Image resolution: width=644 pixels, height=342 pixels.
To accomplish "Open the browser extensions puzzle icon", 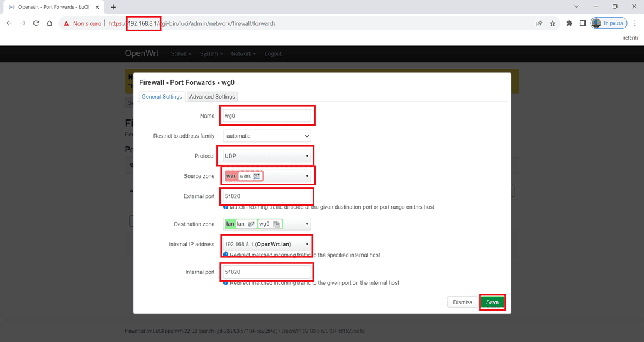I will tap(569, 23).
